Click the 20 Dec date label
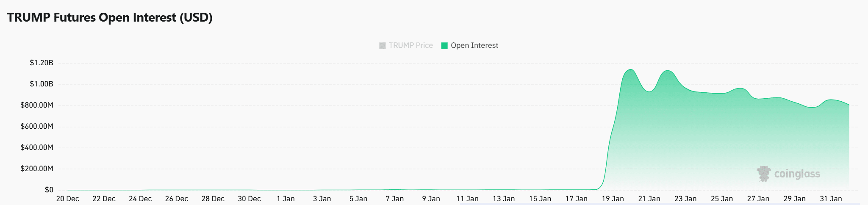This screenshot has height=205, width=868. 68,199
